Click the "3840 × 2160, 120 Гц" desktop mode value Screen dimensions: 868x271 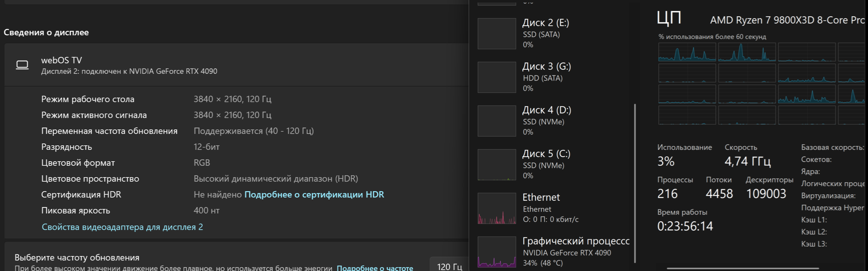click(233, 99)
